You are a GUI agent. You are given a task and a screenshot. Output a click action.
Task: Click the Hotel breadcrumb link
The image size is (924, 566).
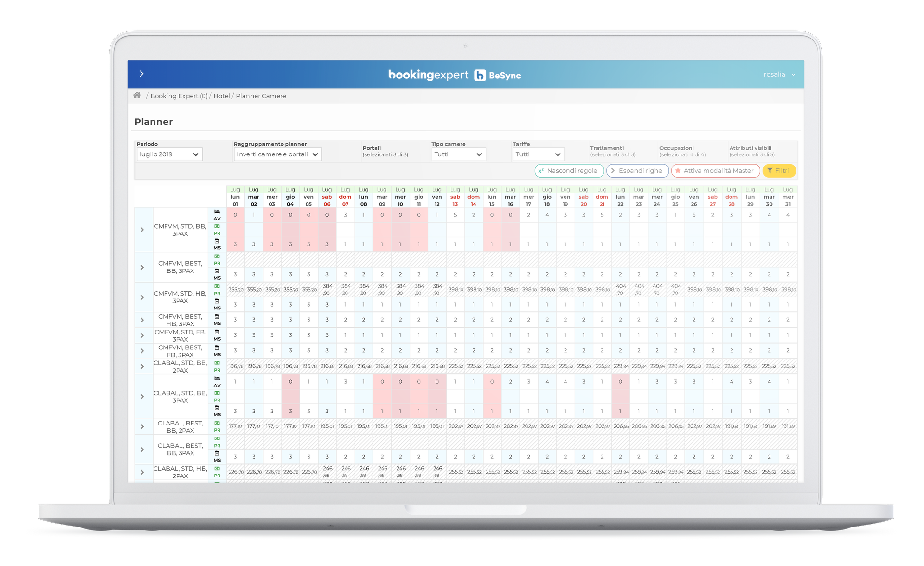click(x=221, y=96)
